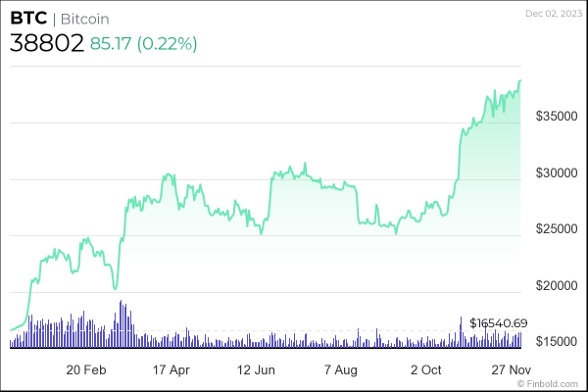Click the $16540.69 volume price label
Screen dimensions: 588x392
pyautogui.click(x=499, y=322)
